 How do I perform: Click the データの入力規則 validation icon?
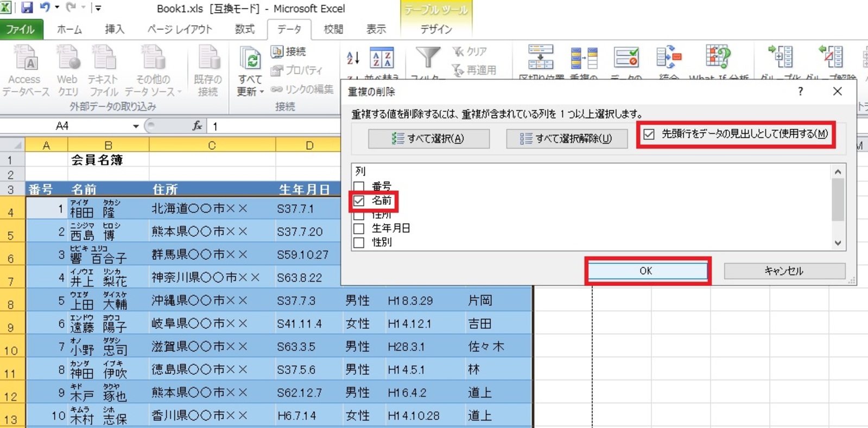coord(626,58)
